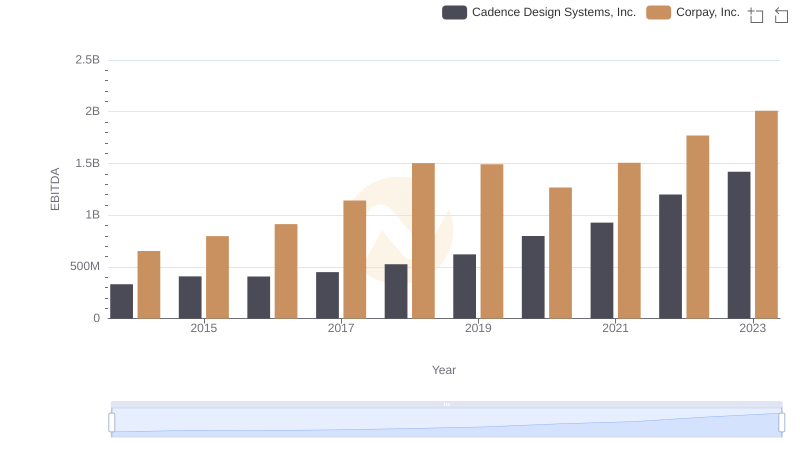Toggle the Cadence Design Systems legend swatch
800x461 pixels.
[454, 13]
